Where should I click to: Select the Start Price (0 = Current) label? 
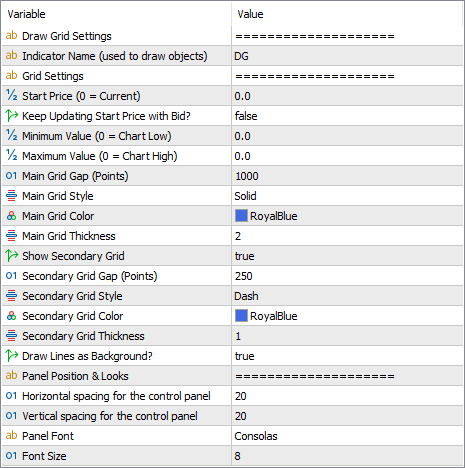point(81,96)
